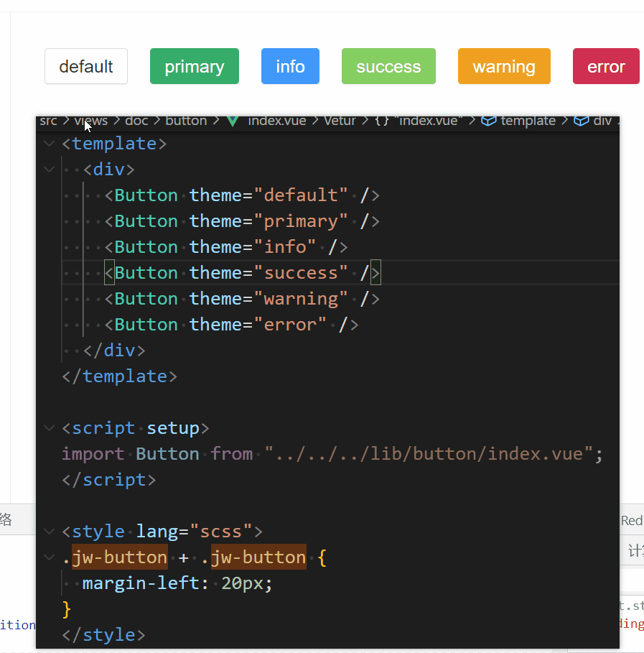Collapse the <template> block fold arrow
644x653 pixels.
pos(49,144)
